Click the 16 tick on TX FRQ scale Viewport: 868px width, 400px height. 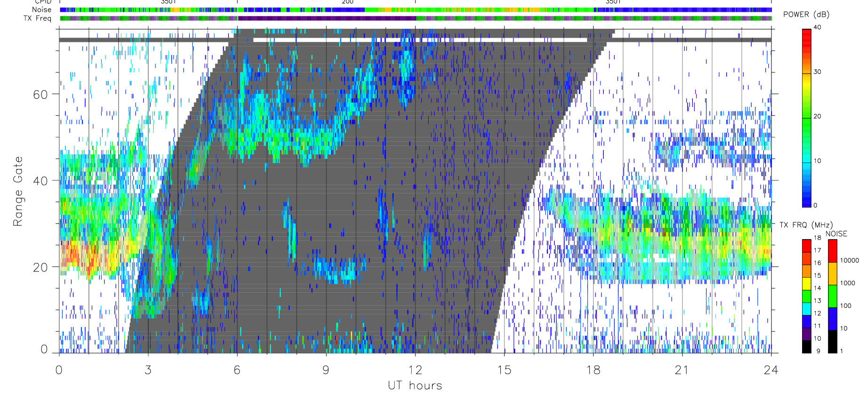click(x=817, y=263)
